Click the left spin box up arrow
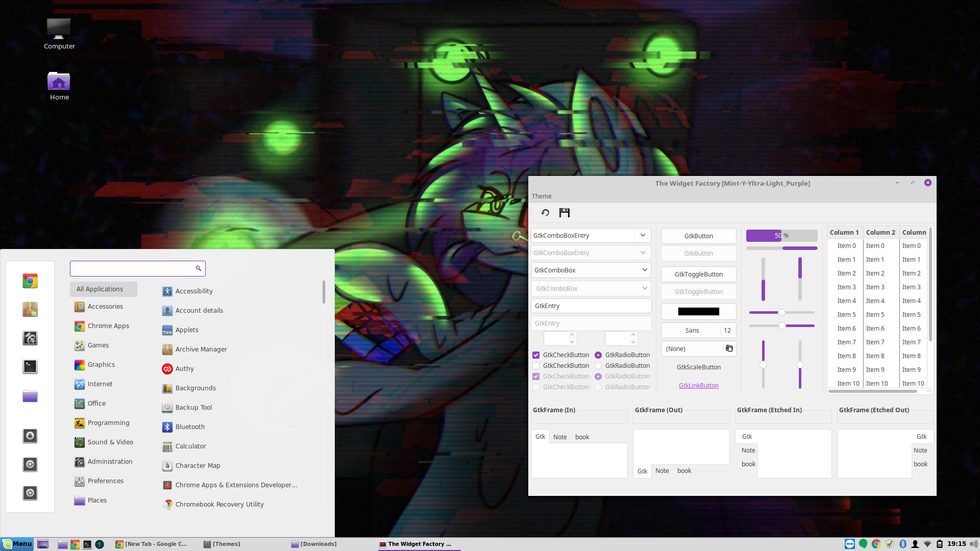Viewport: 980px width, 551px height. point(572,335)
